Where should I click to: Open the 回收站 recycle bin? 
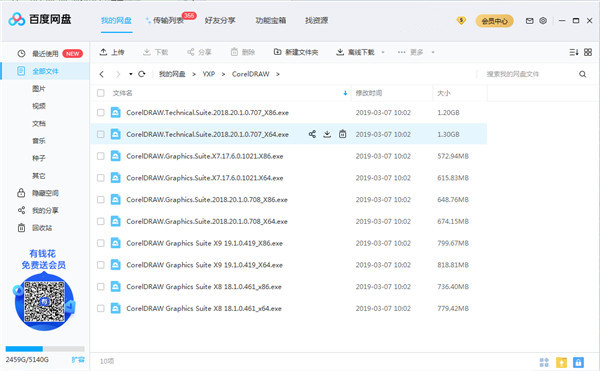(x=42, y=228)
